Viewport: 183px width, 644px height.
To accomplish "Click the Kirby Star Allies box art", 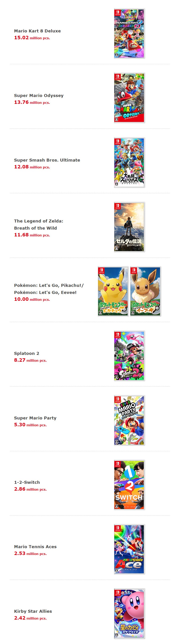I will coord(130,613).
